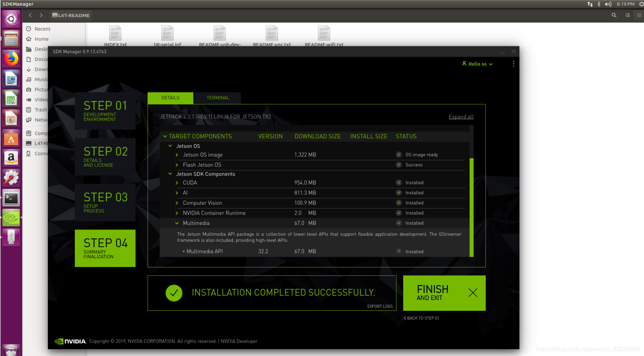Image resolution: width=644 pixels, height=356 pixels.
Task: Open LibreOffice Calc from the dock
Action: tap(11, 98)
